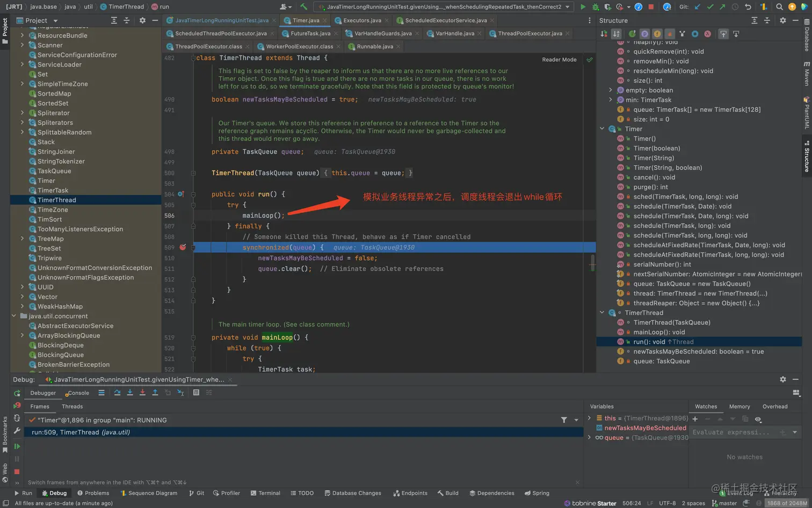Image resolution: width=812 pixels, height=508 pixels.
Task: Collapse java.util.concurrent package
Action: pos(14,316)
